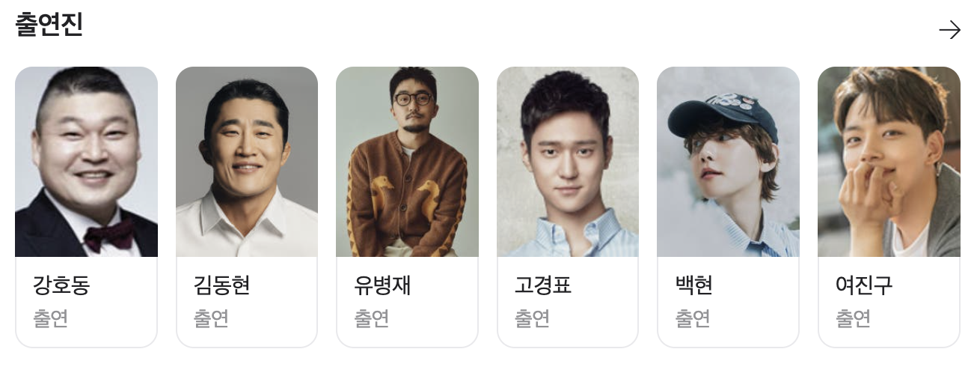Select the 강호동 name label
980x370 pixels.
pyautogui.click(x=61, y=285)
